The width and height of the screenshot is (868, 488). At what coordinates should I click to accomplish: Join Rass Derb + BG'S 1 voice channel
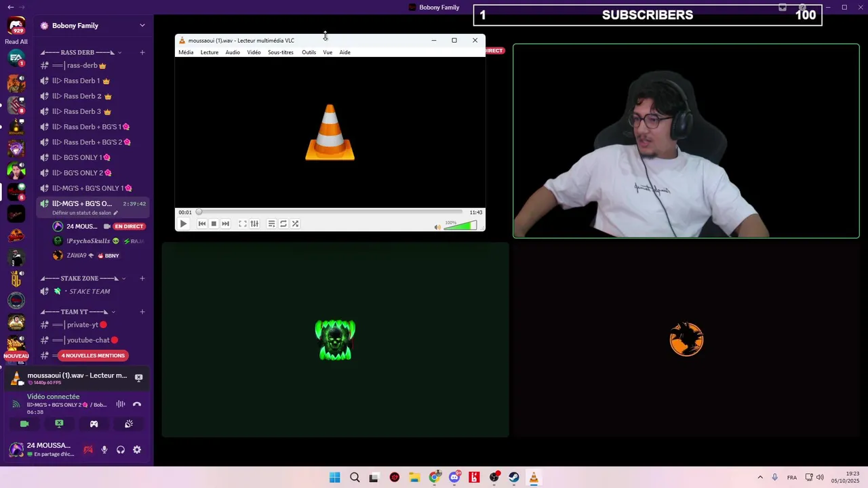92,127
